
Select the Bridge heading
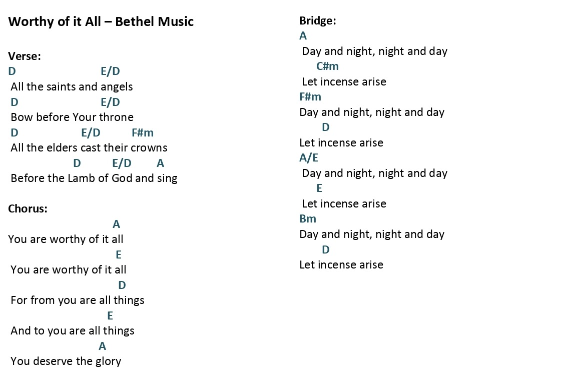pos(318,21)
